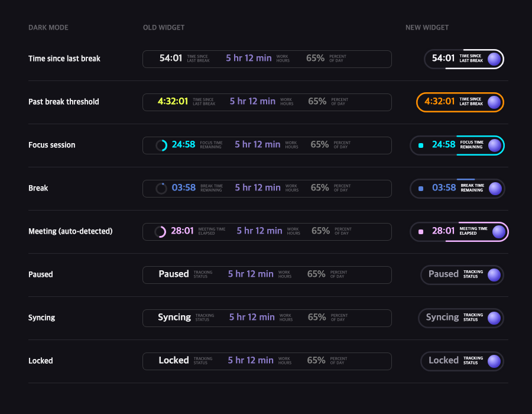This screenshot has width=532, height=414.
Task: Click purple orb in Paused new widget
Action: 494,275
